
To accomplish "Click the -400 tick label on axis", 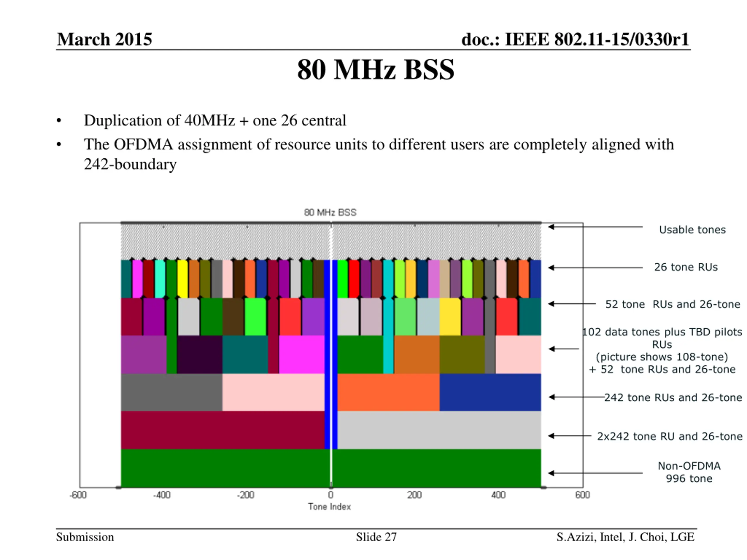I will [161, 495].
